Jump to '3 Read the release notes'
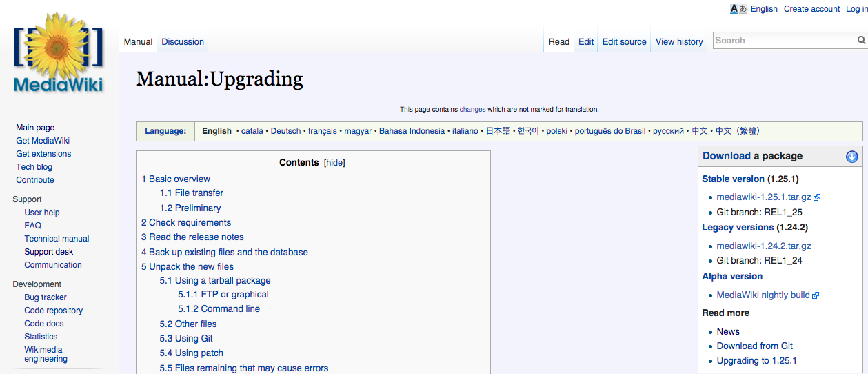Viewport: 868px width, 374px height. point(192,237)
